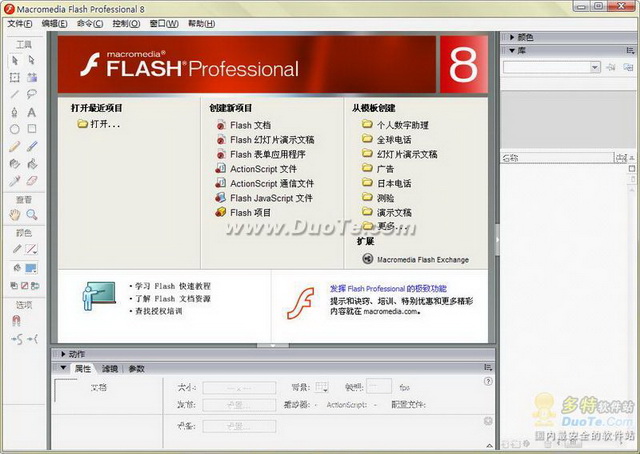Screen dimensions: 640x454
Task: Select the Hand tool
Action: pos(15,214)
